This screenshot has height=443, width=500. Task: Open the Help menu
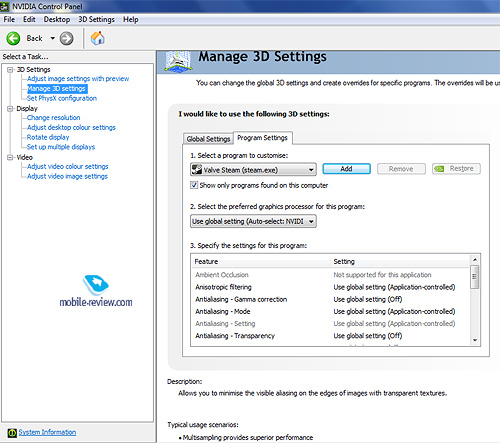coord(130,20)
